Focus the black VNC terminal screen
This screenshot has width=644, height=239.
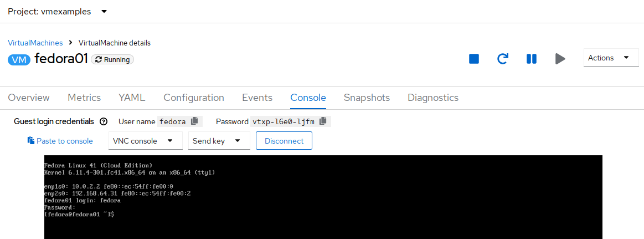point(323,197)
